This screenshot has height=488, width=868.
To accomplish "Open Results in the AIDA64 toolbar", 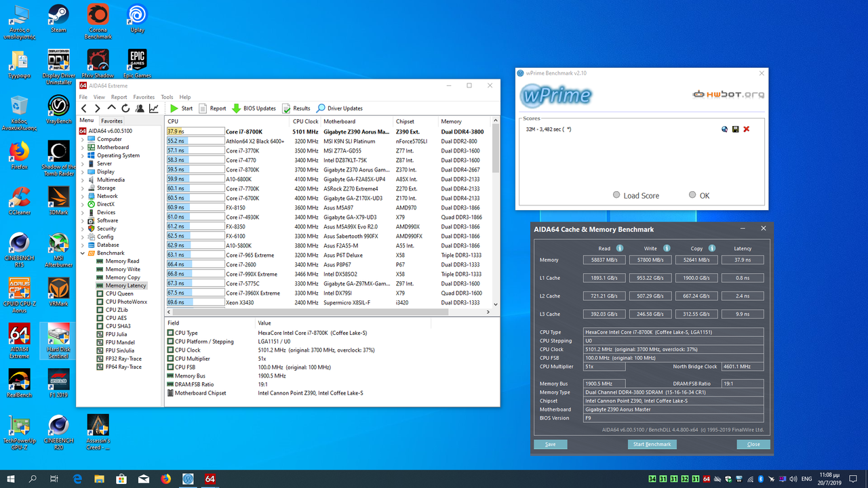I will click(296, 108).
